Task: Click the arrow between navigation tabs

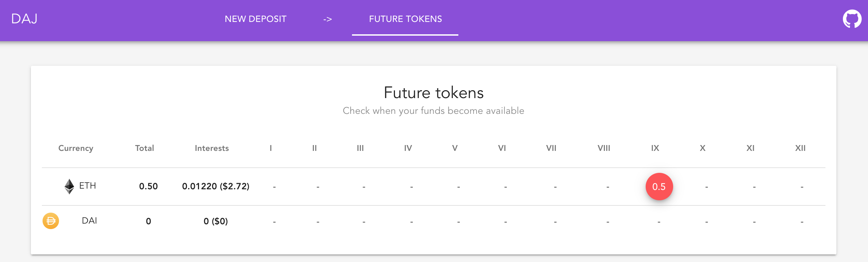Action: pyautogui.click(x=327, y=19)
